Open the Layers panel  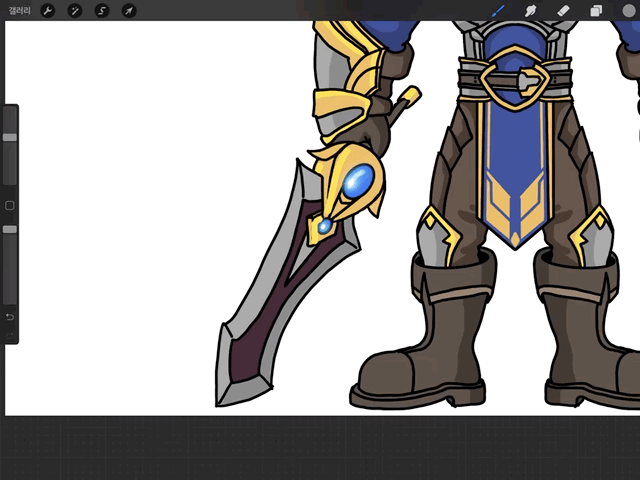click(x=596, y=11)
